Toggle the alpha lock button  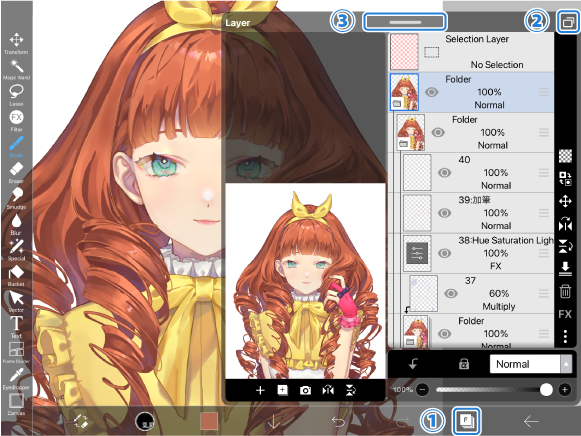coord(464,365)
